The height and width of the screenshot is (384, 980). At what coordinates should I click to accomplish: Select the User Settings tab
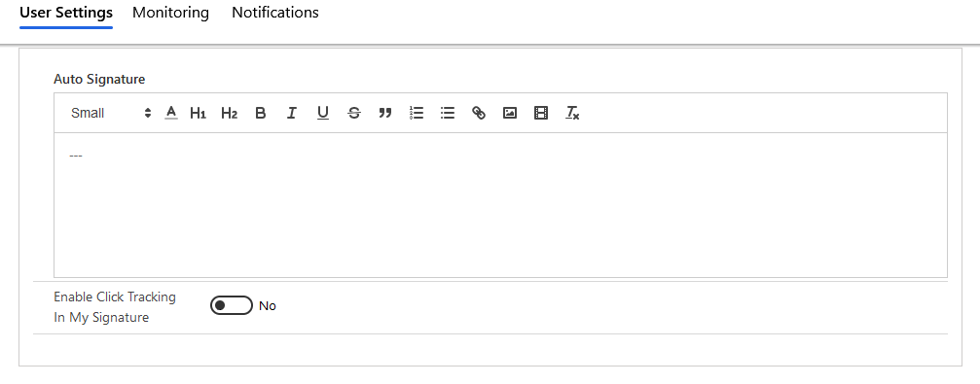[66, 13]
